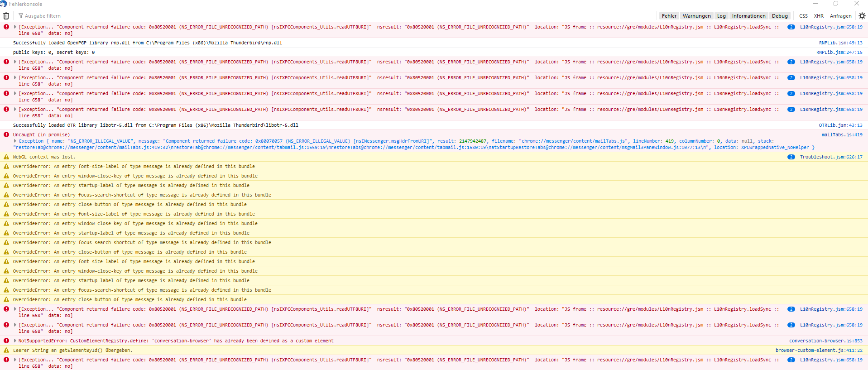Open console settings via the gear icon

tap(862, 16)
